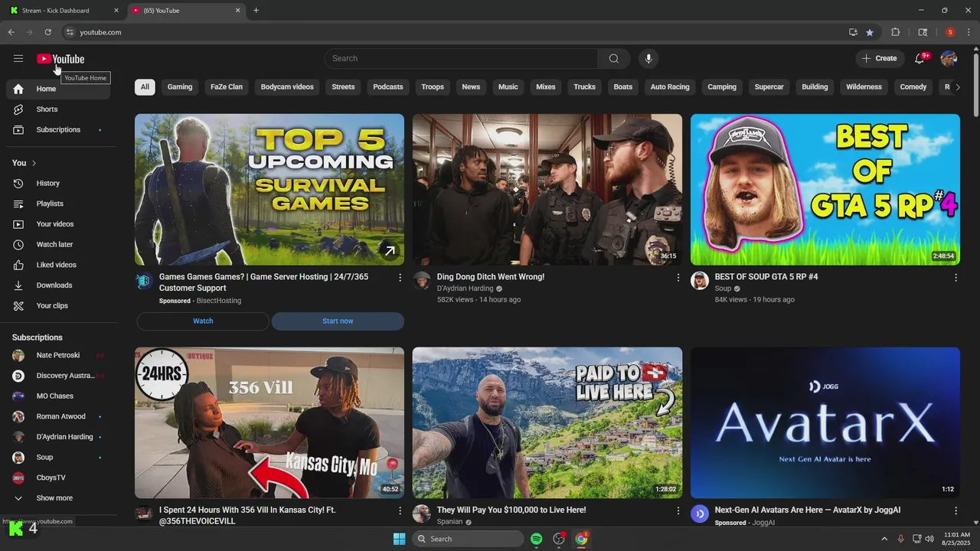Image resolution: width=980 pixels, height=551 pixels.
Task: Open a new browser tab
Action: pos(256,11)
